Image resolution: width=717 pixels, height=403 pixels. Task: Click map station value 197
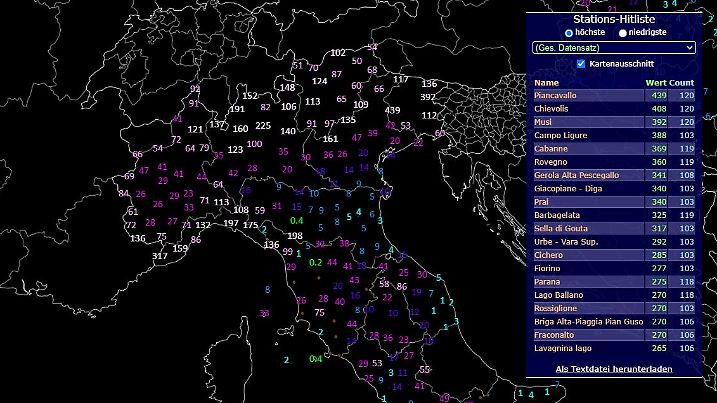pos(231,223)
